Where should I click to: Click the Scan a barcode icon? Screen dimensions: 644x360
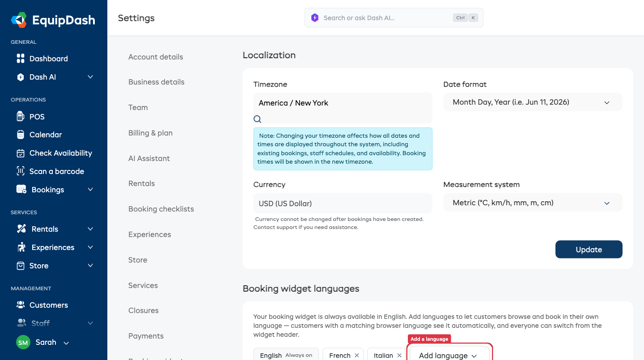[20, 171]
